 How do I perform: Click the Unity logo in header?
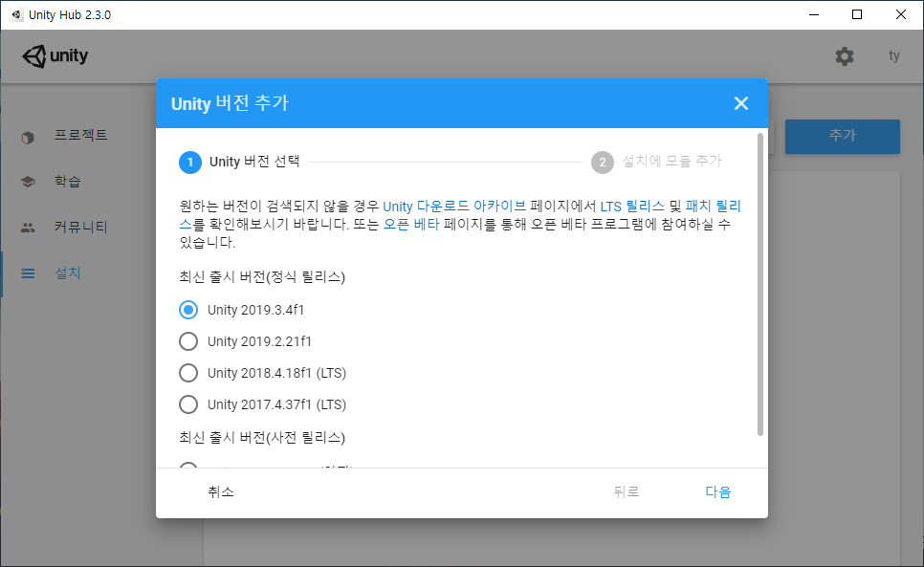(x=55, y=55)
